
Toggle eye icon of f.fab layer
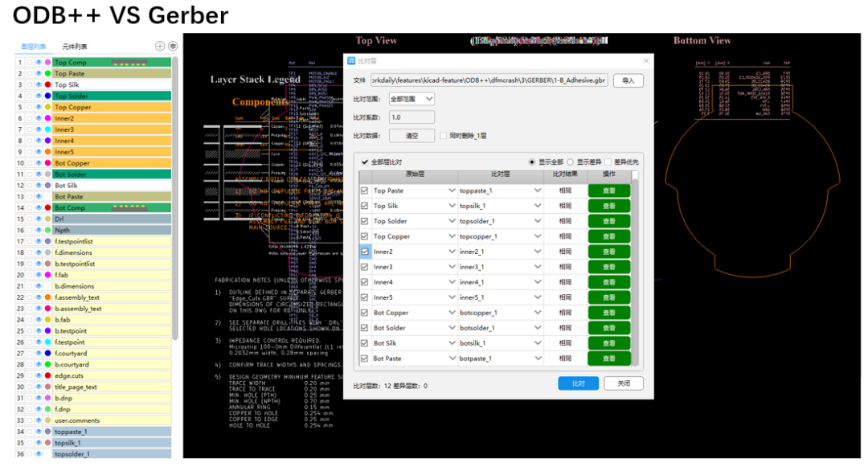coord(39,275)
